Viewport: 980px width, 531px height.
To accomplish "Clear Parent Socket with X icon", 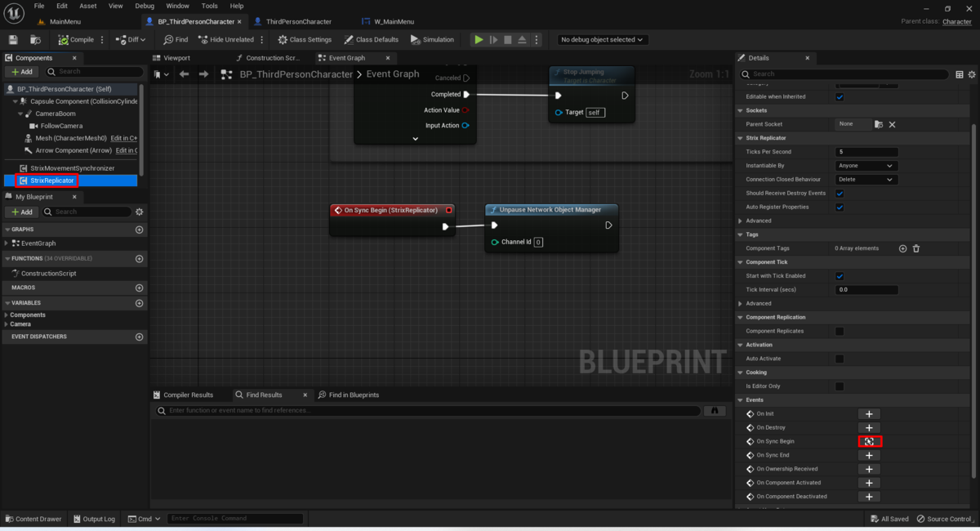I will pos(892,124).
